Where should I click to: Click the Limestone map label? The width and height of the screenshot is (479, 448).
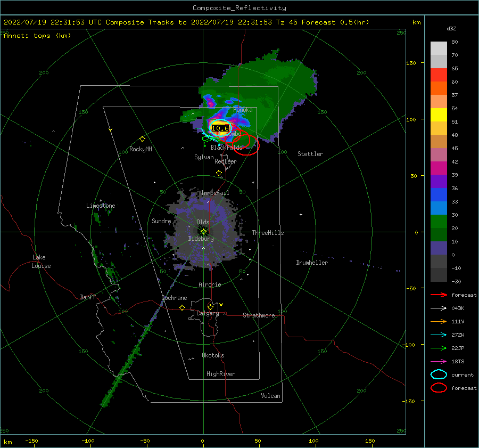[x=101, y=206]
